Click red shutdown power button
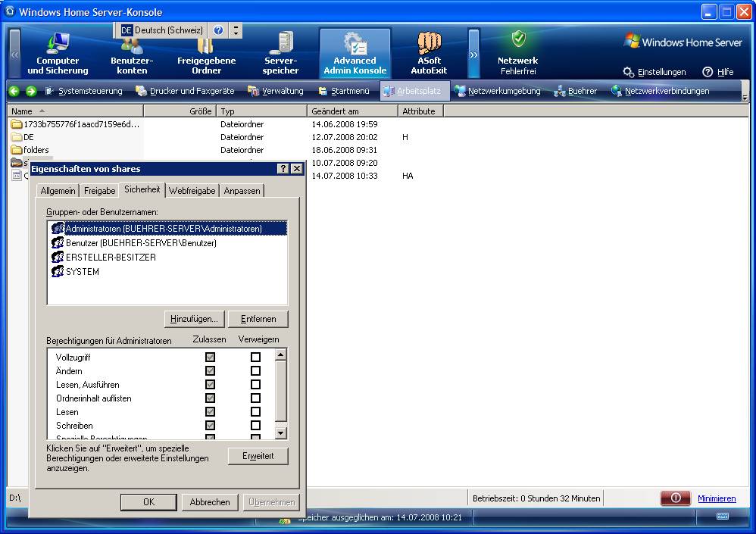Screen dimensions: 756x534 (x=676, y=498)
